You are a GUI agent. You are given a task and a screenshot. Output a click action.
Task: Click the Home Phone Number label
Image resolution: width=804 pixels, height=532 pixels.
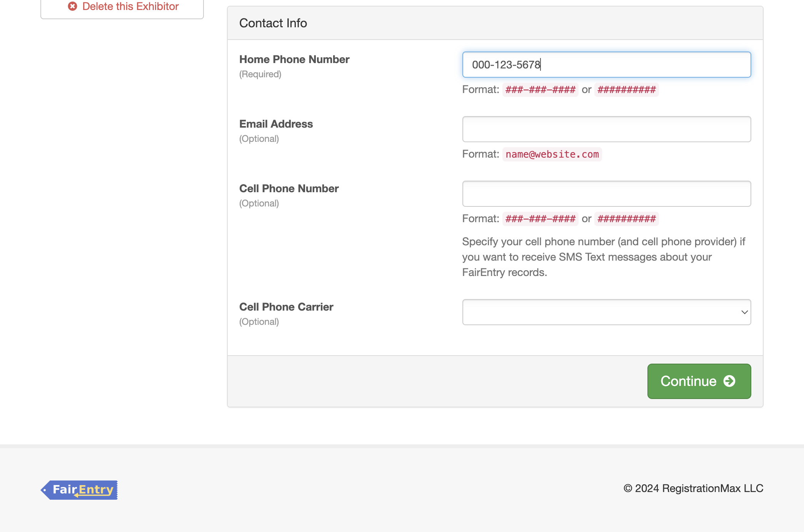point(294,59)
